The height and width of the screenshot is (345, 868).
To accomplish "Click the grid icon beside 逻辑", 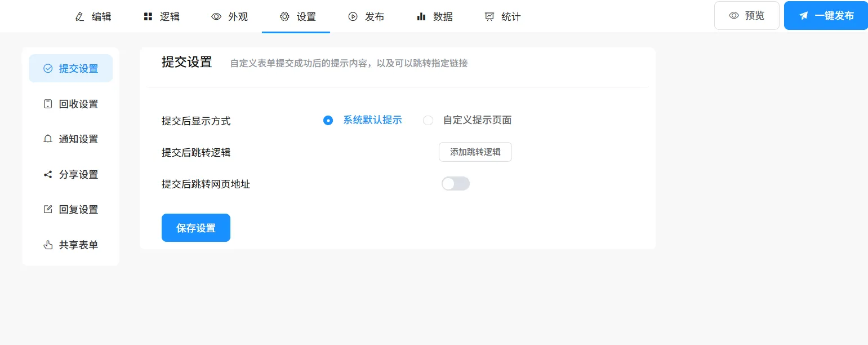I will (x=148, y=16).
